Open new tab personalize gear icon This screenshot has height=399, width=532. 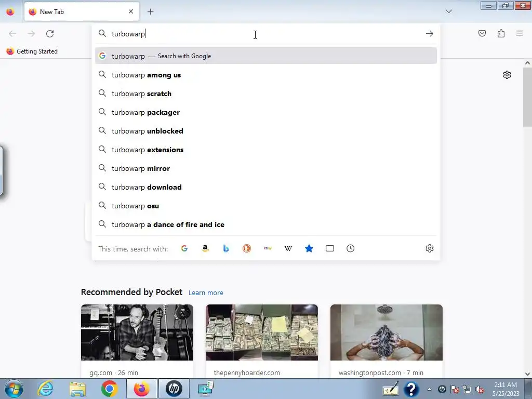pyautogui.click(x=507, y=75)
